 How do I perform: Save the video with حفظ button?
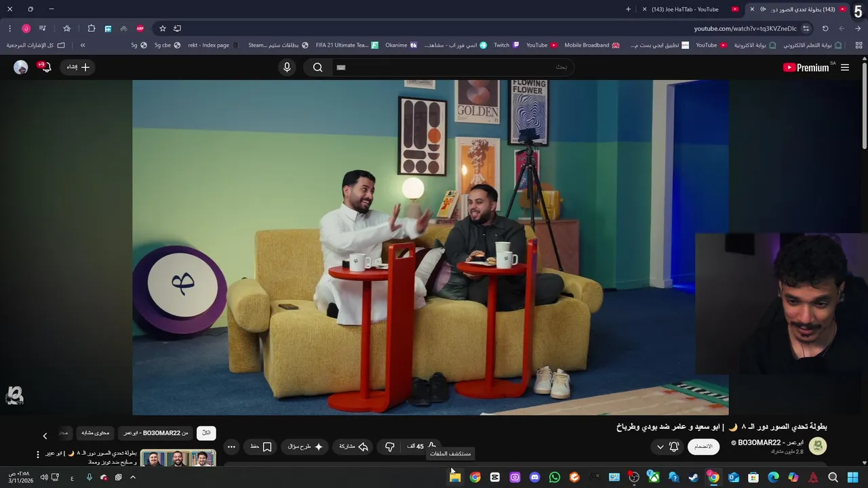click(x=260, y=447)
